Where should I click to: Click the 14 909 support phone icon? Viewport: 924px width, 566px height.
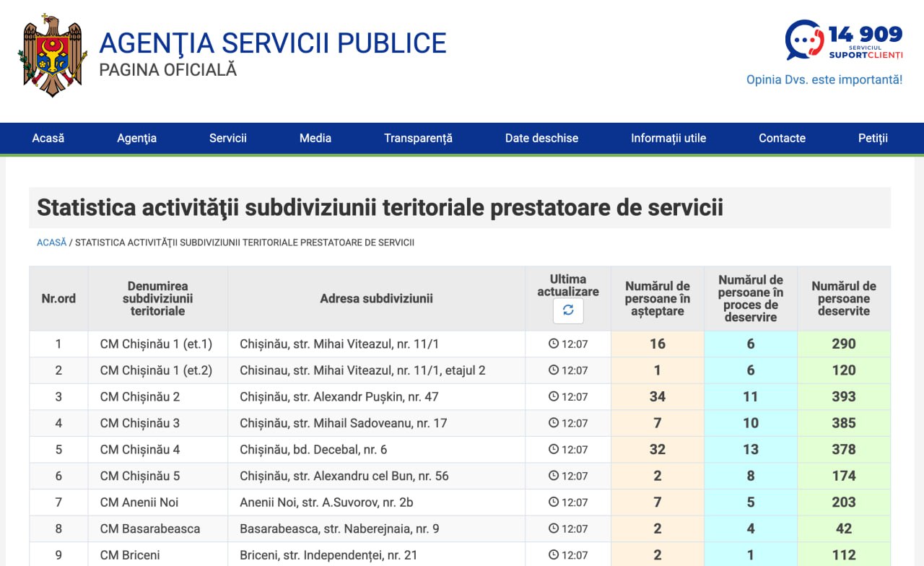pyautogui.click(x=805, y=40)
